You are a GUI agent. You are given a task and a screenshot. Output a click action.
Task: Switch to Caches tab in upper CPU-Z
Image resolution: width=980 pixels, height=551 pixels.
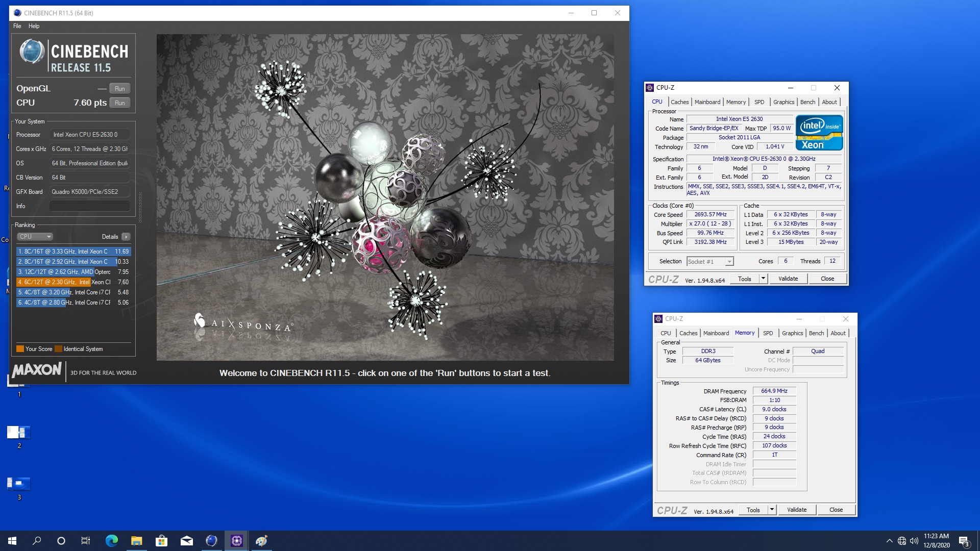click(679, 102)
